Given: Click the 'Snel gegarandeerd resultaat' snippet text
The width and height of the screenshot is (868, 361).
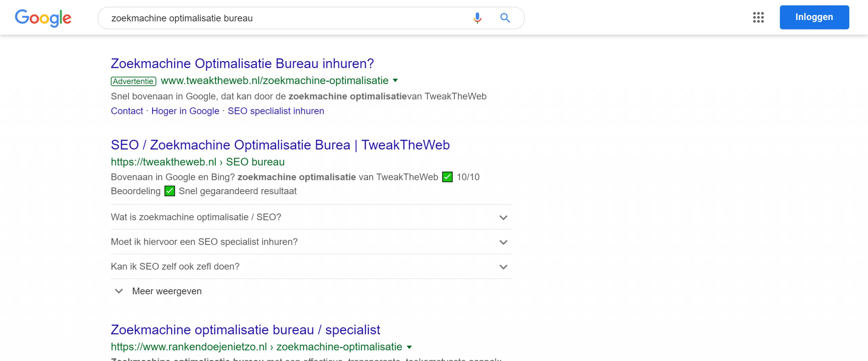Looking at the screenshot, I should pyautogui.click(x=238, y=191).
